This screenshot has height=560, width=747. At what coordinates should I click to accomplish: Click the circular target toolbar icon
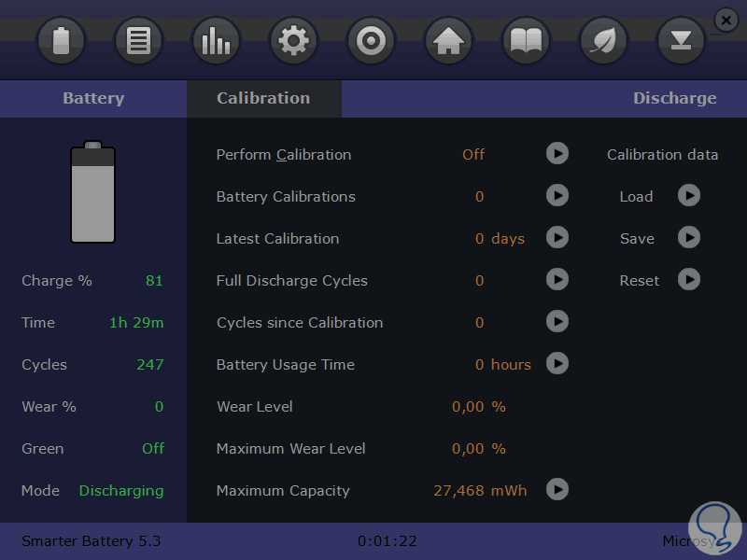click(x=371, y=41)
